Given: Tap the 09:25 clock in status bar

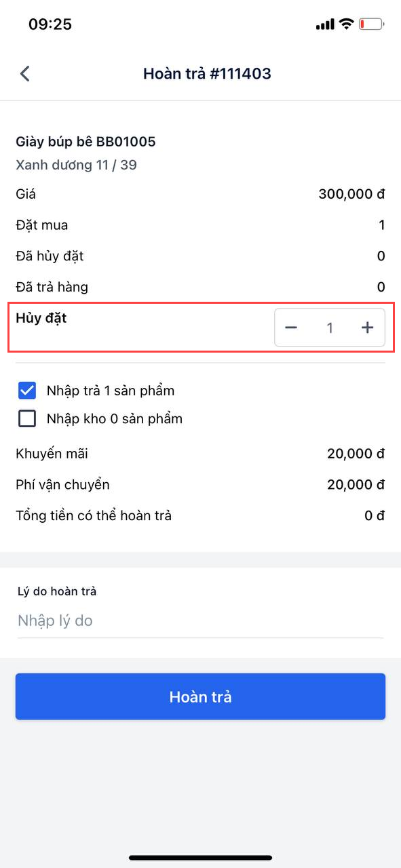Looking at the screenshot, I should [50, 24].
